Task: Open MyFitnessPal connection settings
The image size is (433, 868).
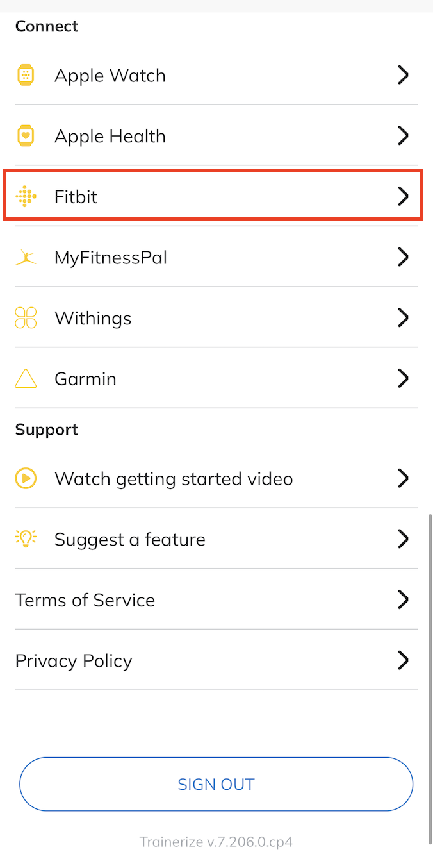Action: click(111, 258)
